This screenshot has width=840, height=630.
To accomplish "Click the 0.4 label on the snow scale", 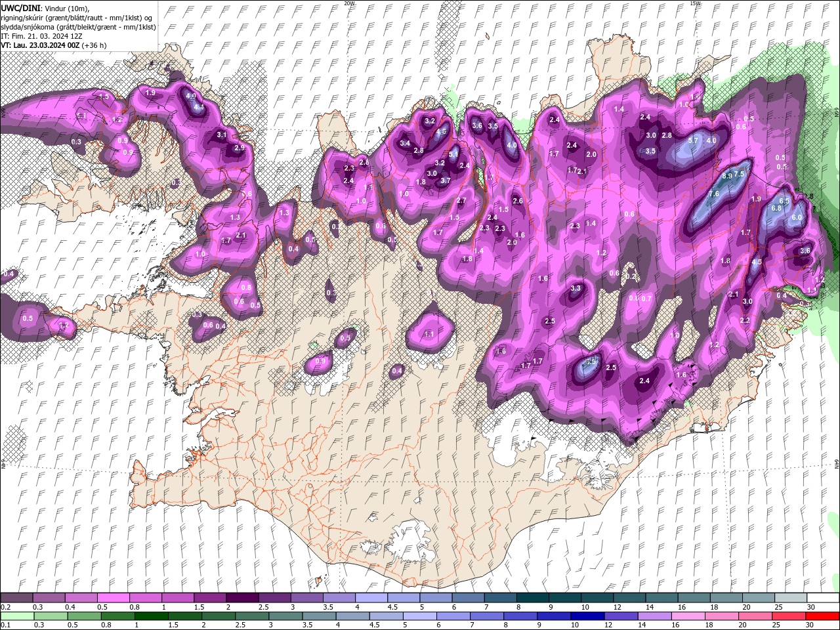I will [70, 607].
